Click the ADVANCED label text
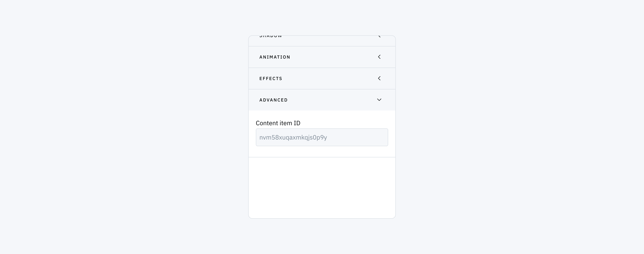Image resolution: width=644 pixels, height=254 pixels. pyautogui.click(x=273, y=100)
